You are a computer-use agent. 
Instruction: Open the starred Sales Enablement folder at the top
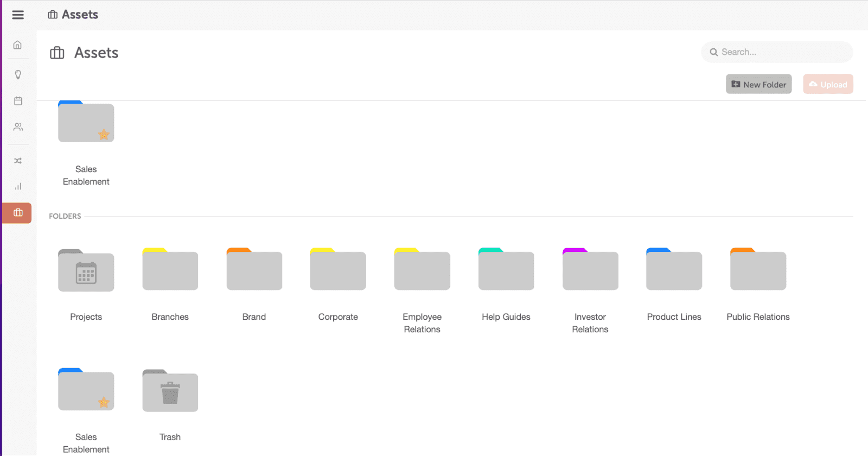click(86, 122)
